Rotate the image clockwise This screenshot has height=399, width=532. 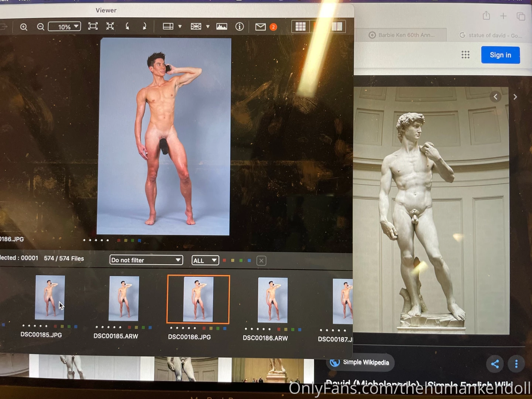[144, 26]
